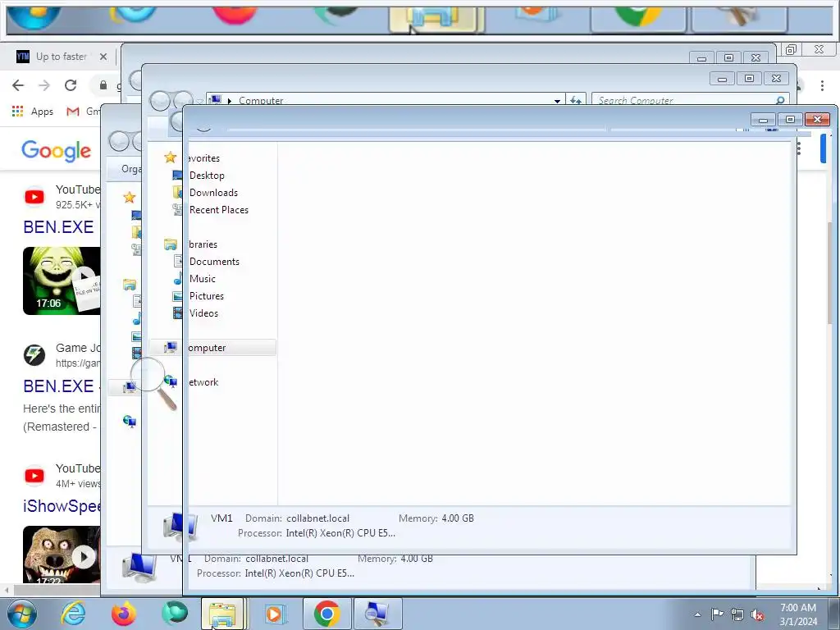The width and height of the screenshot is (840, 630).
Task: Close the 'Up to faster' Chrome tab
Action: pos(103,57)
